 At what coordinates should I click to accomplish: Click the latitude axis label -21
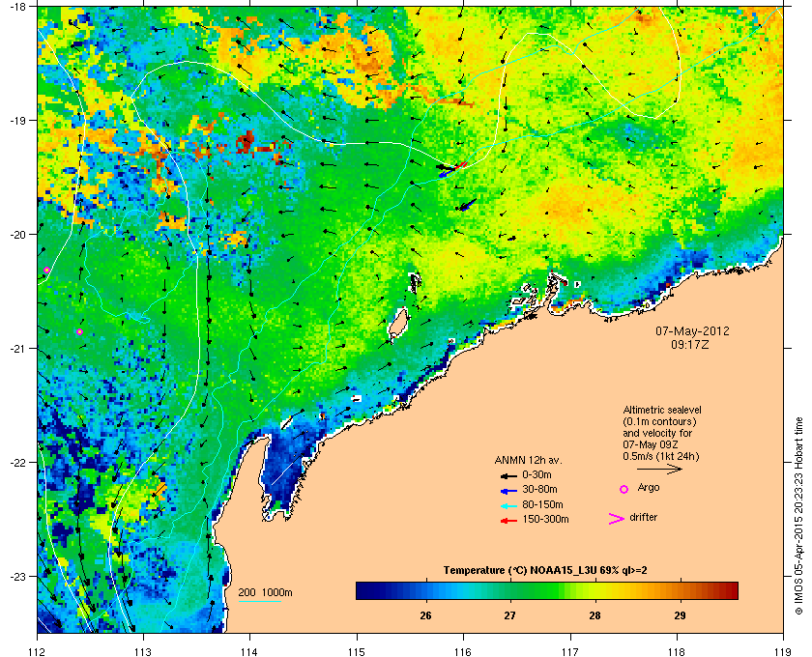18,348
